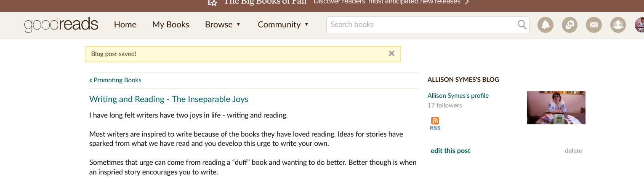Image resolution: width=644 pixels, height=177 pixels.
Task: Open Allison Symes's profile link
Action: [458, 95]
